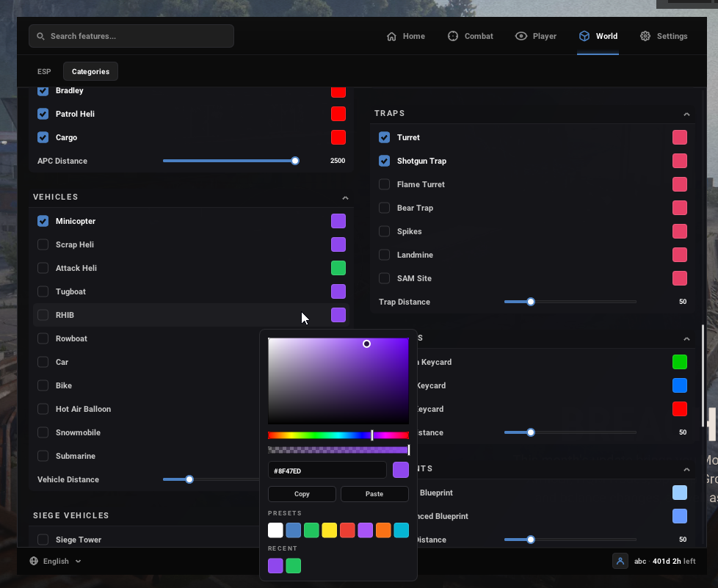Click the Player eye icon

click(x=521, y=36)
